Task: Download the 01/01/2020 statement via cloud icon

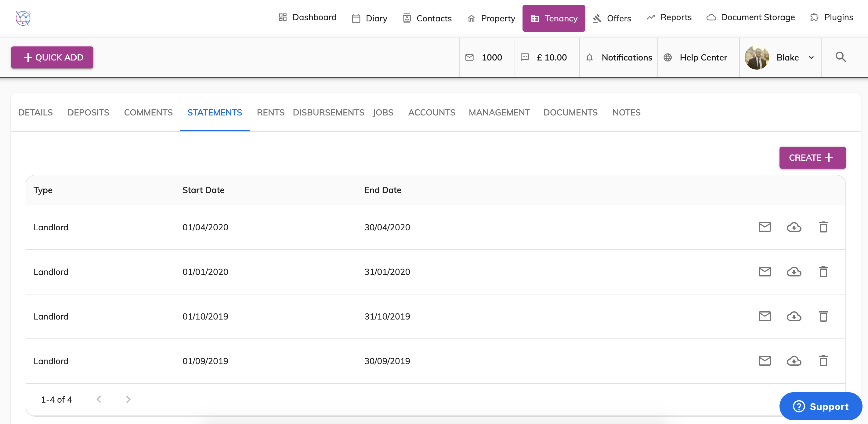Action: tap(794, 272)
